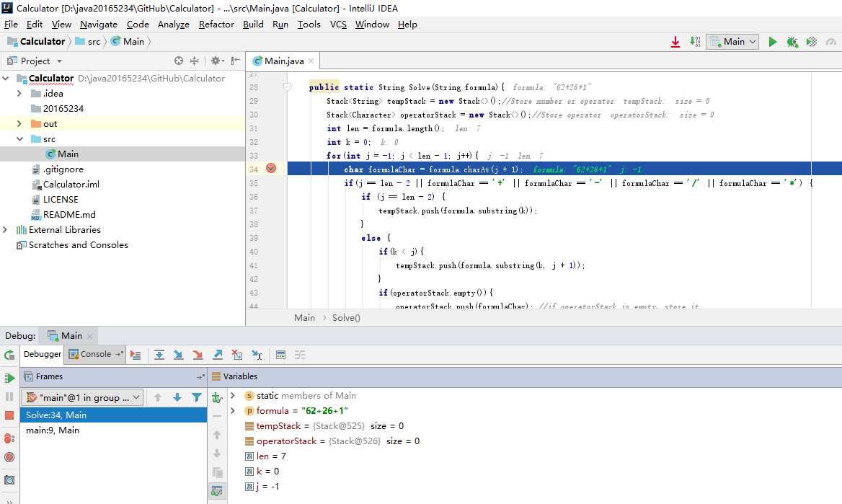842x504 pixels.
Task: Close the Main.java editor tab
Action: click(x=311, y=61)
